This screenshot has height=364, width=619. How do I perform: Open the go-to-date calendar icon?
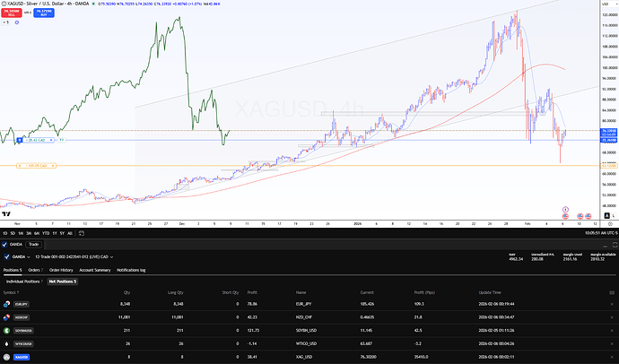pos(82,233)
